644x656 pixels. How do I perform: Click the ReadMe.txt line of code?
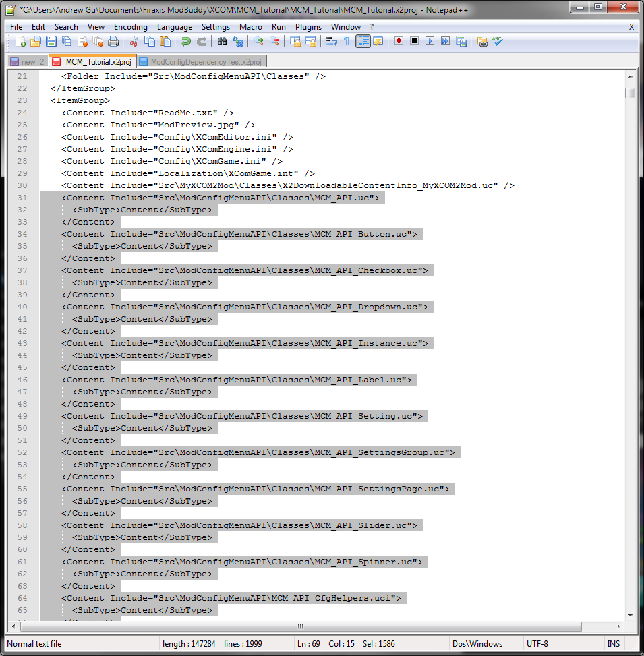point(148,113)
